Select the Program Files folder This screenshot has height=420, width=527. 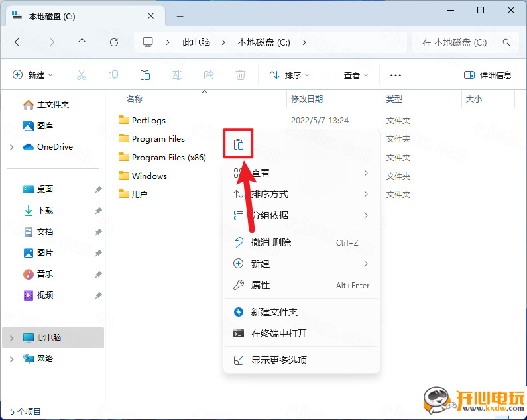[x=152, y=138]
